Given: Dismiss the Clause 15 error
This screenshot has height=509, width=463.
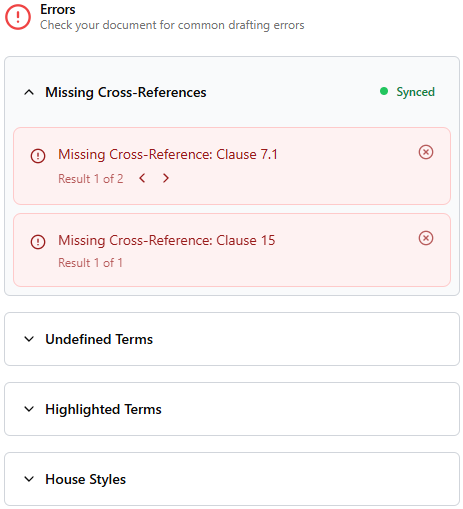Looking at the screenshot, I should click(426, 238).
